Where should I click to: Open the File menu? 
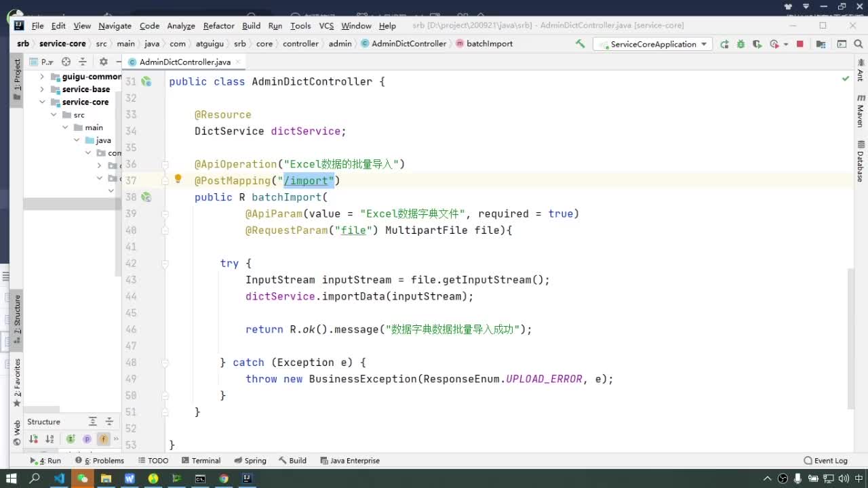pyautogui.click(x=37, y=26)
